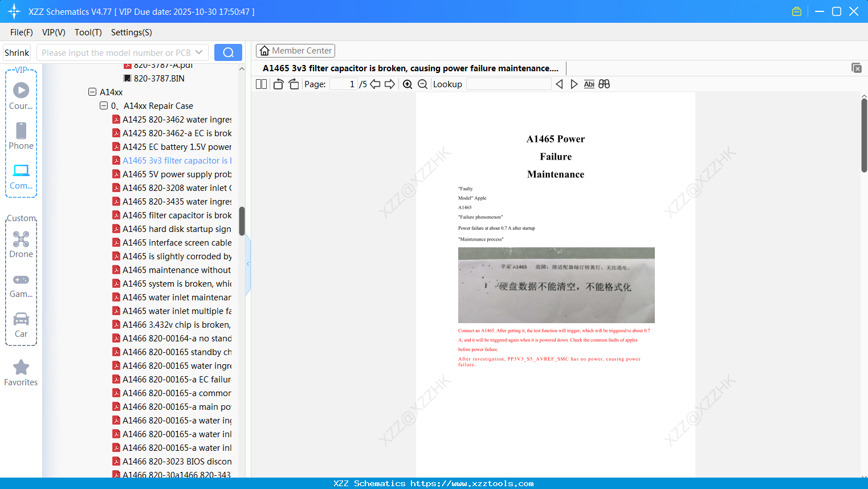Open A1465 820-3435 water ingress case

click(x=172, y=202)
